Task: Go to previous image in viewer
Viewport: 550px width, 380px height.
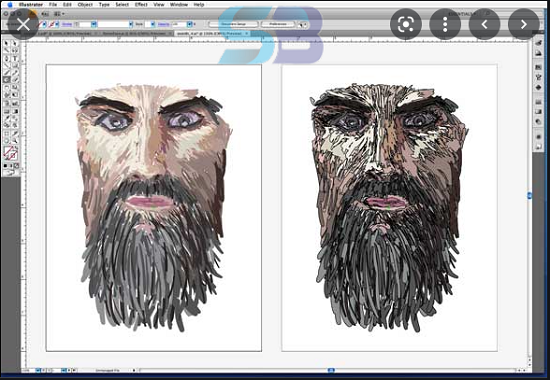Action: (x=484, y=24)
